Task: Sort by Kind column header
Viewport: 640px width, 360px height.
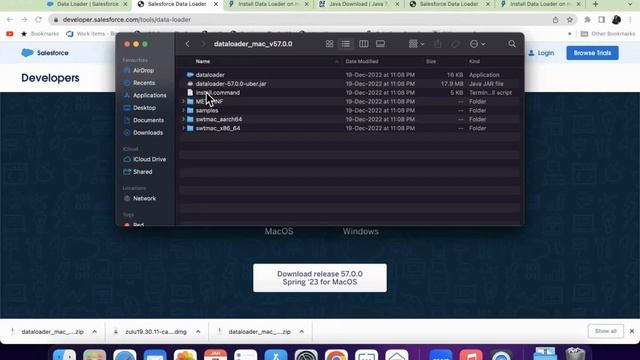Action: 474,61
